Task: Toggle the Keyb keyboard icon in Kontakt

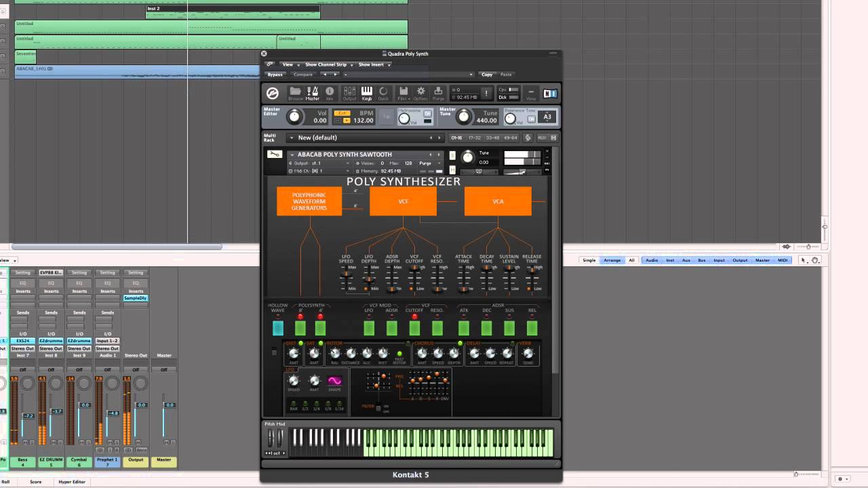Action: tap(367, 93)
